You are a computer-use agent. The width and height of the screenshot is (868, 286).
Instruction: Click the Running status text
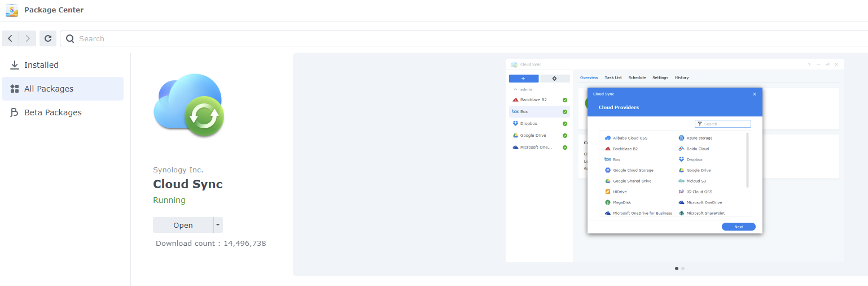[169, 200]
